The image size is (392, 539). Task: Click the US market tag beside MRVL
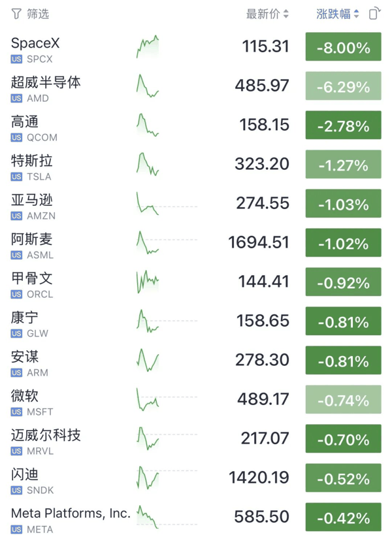pos(16,451)
